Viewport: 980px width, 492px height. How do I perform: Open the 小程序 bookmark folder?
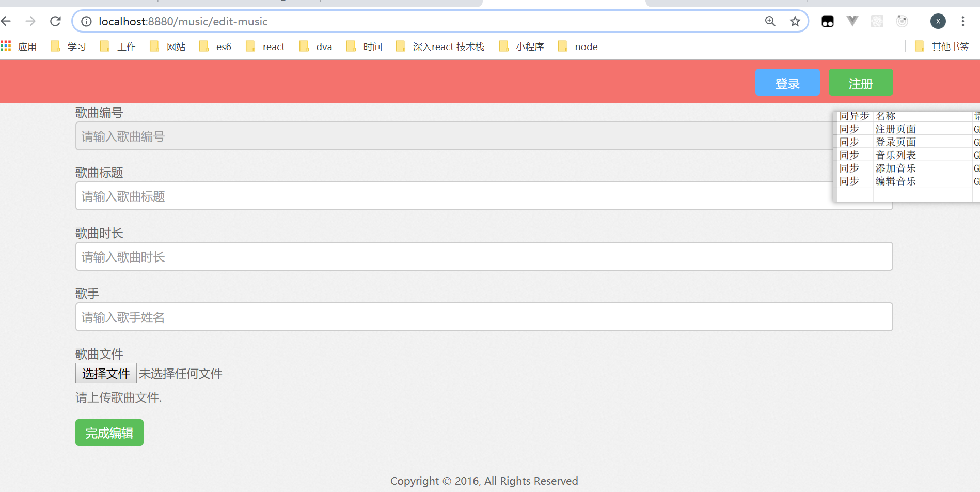521,47
